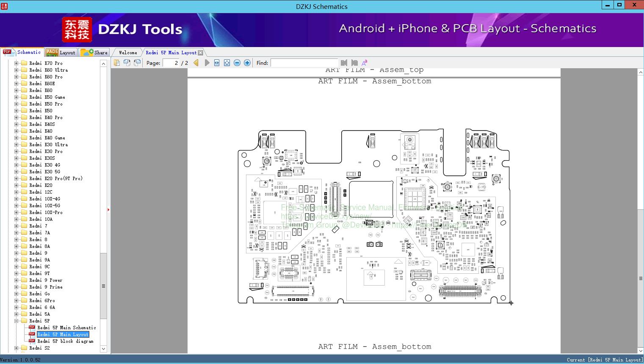This screenshot has width=644, height=364.
Task: Click the Find search field
Action: pyautogui.click(x=304, y=63)
